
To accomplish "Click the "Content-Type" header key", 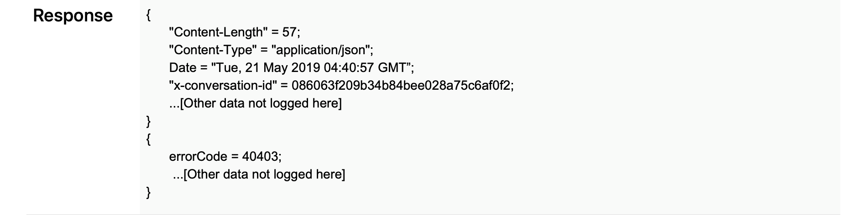I will click(x=213, y=50).
